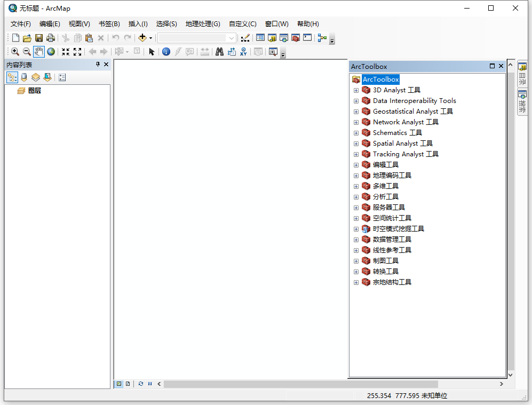Open the 视图(V) menu
Screen dimensions: 532x405
pyautogui.click(x=79, y=23)
